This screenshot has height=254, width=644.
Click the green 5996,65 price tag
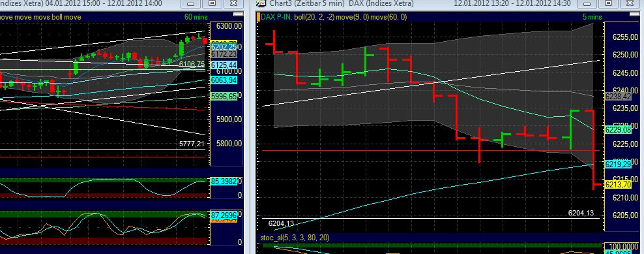[223, 97]
